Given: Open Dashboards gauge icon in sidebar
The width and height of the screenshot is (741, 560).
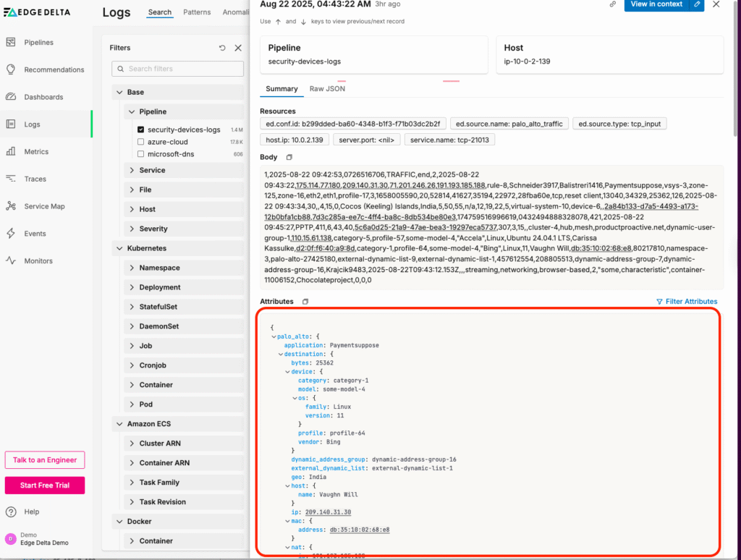Looking at the screenshot, I should 11,97.
